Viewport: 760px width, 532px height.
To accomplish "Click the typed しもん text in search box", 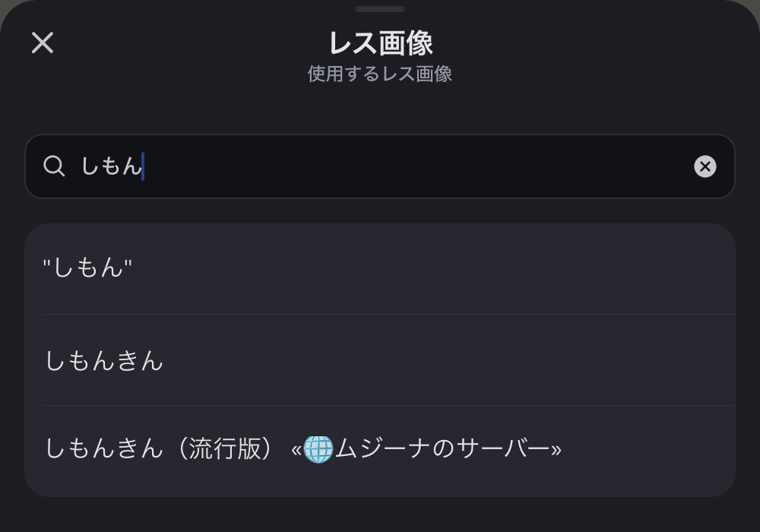I will coord(111,166).
